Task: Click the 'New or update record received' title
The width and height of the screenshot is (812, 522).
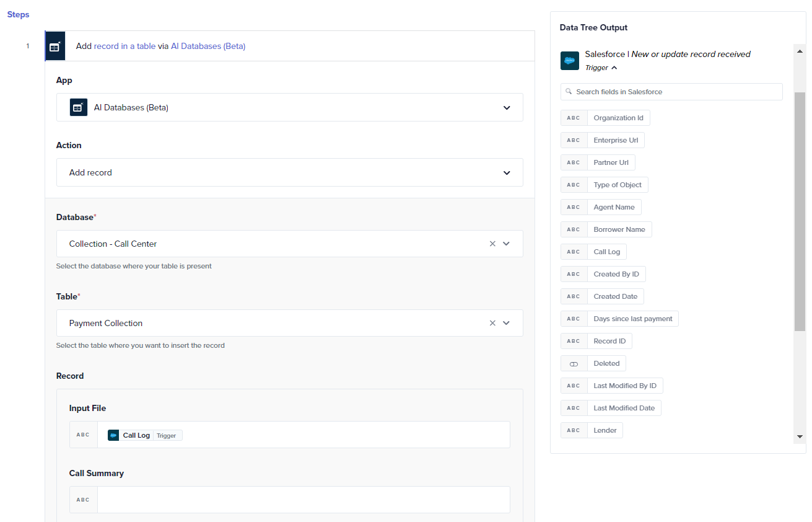Action: (x=691, y=54)
